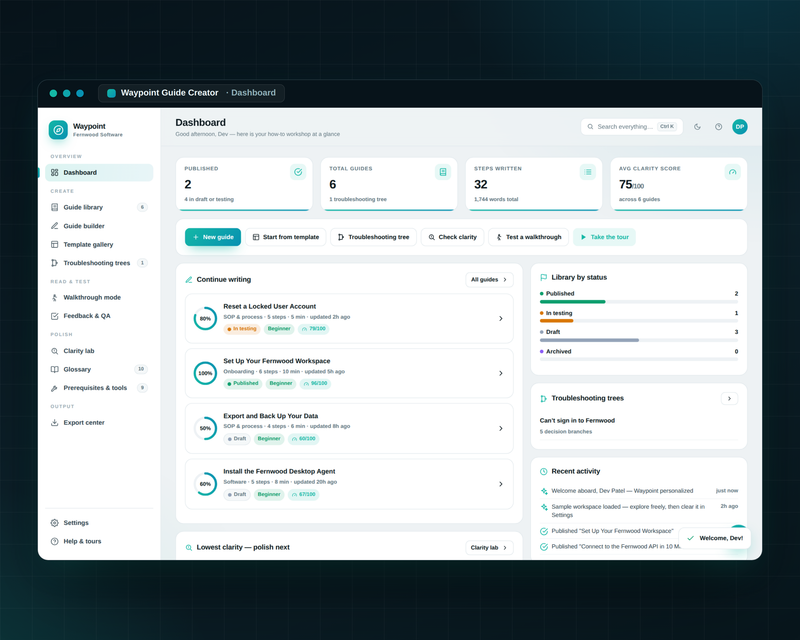
Task: Click the sparkle icon next to Welcome aboard activity
Action: coord(544,491)
